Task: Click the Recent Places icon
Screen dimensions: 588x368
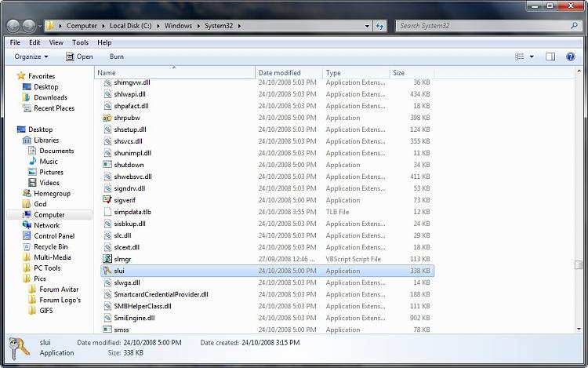Action: [27, 108]
